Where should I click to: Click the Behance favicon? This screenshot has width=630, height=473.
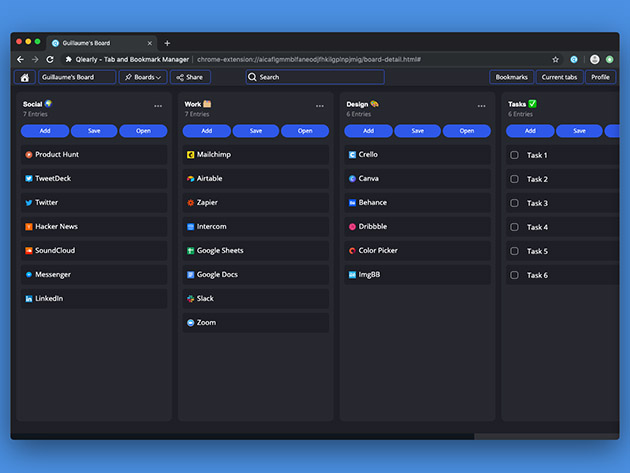coord(352,203)
